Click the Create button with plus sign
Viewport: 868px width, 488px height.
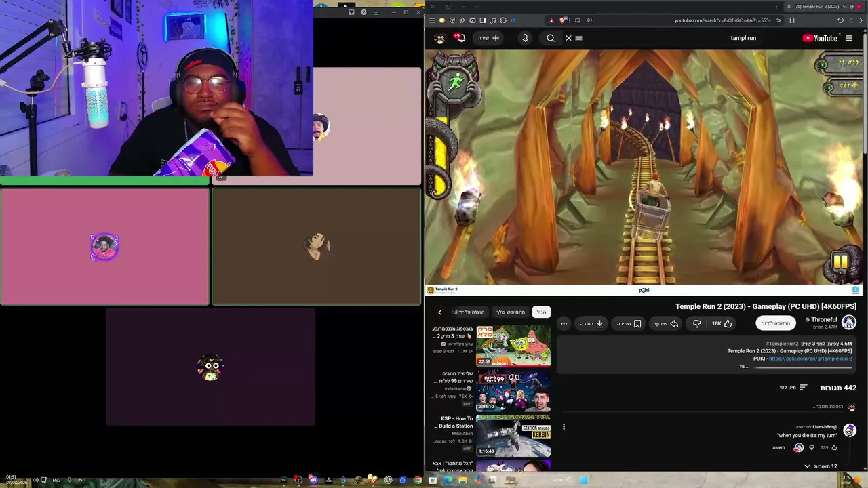click(x=489, y=38)
